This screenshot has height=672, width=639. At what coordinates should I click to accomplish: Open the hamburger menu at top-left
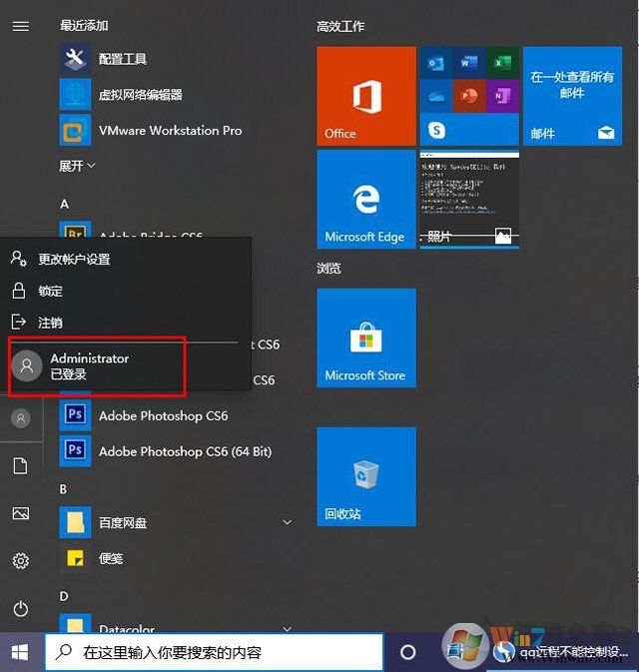point(21,27)
